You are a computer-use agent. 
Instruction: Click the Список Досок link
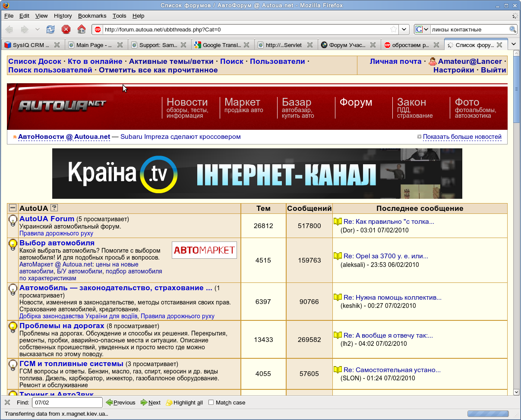point(35,61)
